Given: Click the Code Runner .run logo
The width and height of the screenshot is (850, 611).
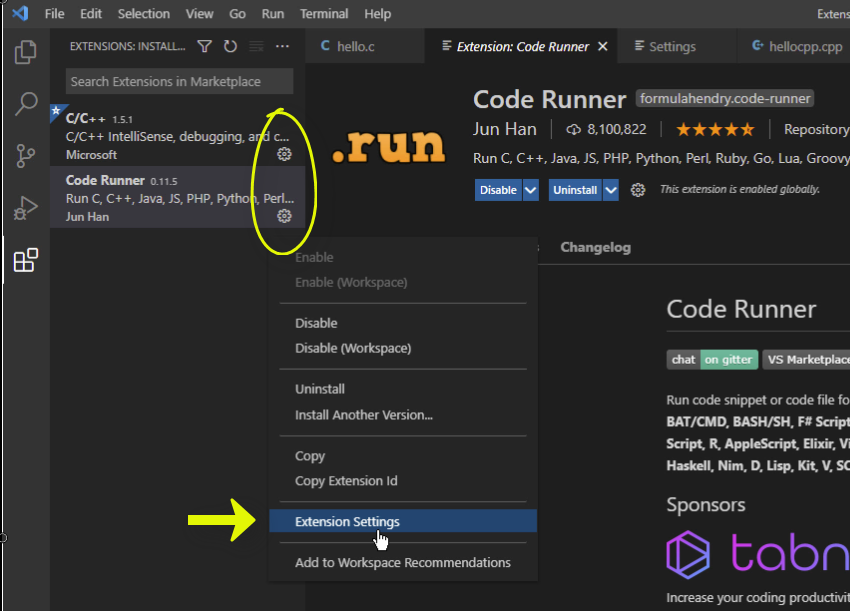Looking at the screenshot, I should (x=388, y=146).
